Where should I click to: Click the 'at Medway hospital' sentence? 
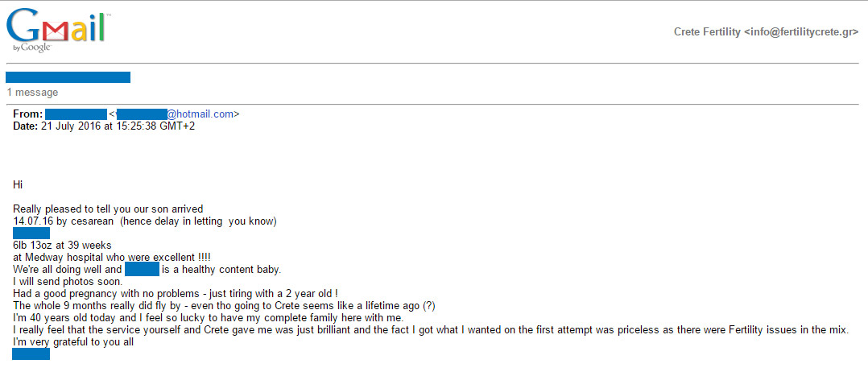[x=111, y=258]
